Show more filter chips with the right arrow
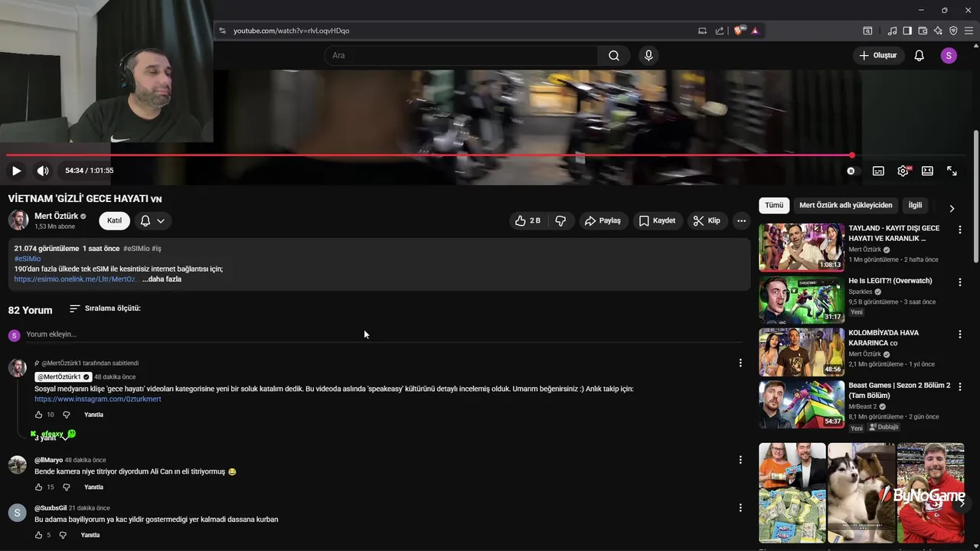The height and width of the screenshot is (551, 980). click(952, 208)
